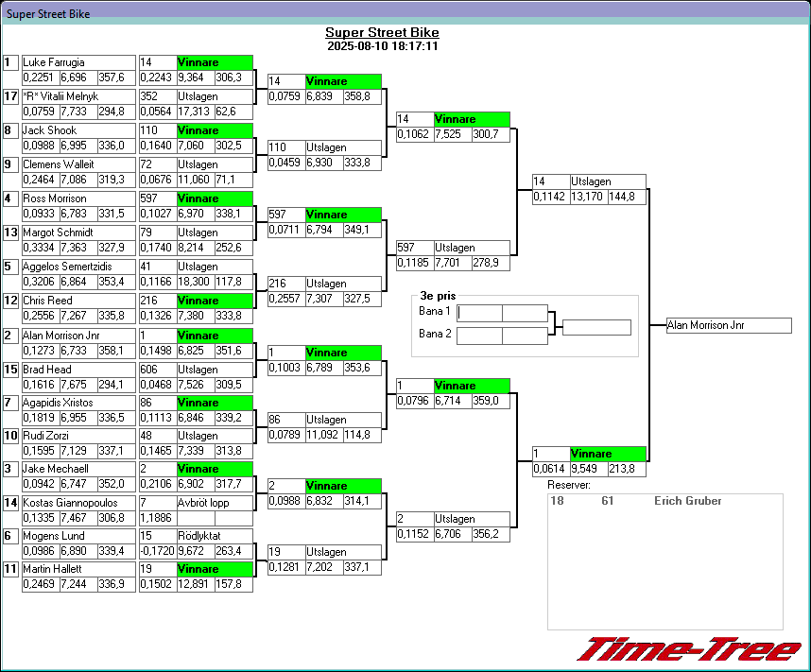Click the green Vinnare label in the final
Image resolution: width=811 pixels, height=672 pixels.
click(x=608, y=454)
